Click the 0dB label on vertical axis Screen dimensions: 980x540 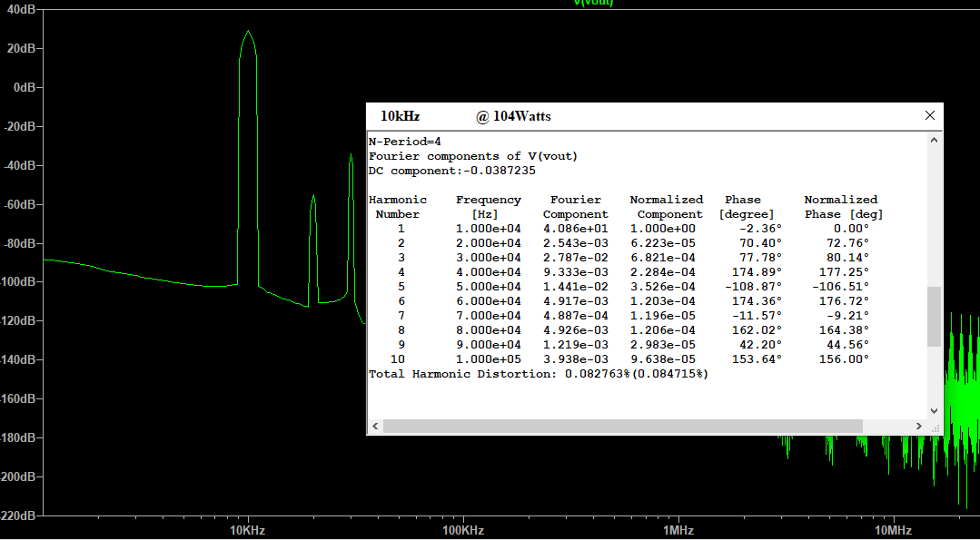click(x=24, y=87)
